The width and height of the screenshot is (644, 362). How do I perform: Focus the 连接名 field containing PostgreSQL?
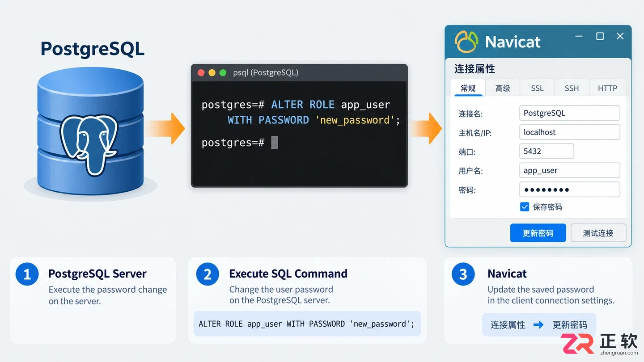click(570, 113)
